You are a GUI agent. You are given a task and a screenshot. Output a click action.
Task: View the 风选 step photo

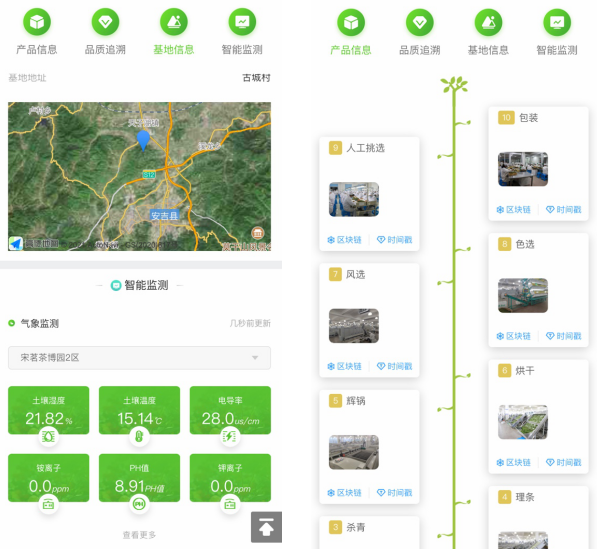coord(354,326)
